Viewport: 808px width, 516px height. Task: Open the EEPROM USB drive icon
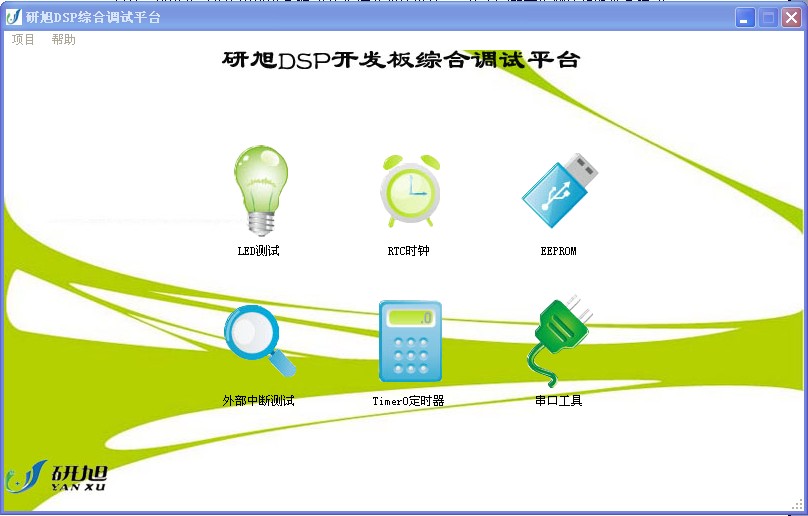[559, 190]
